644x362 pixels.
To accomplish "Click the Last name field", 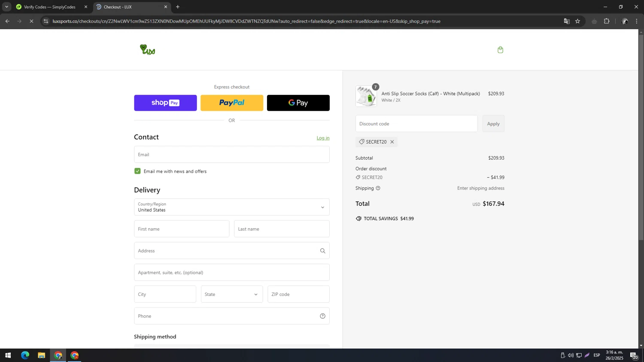I will point(282,229).
